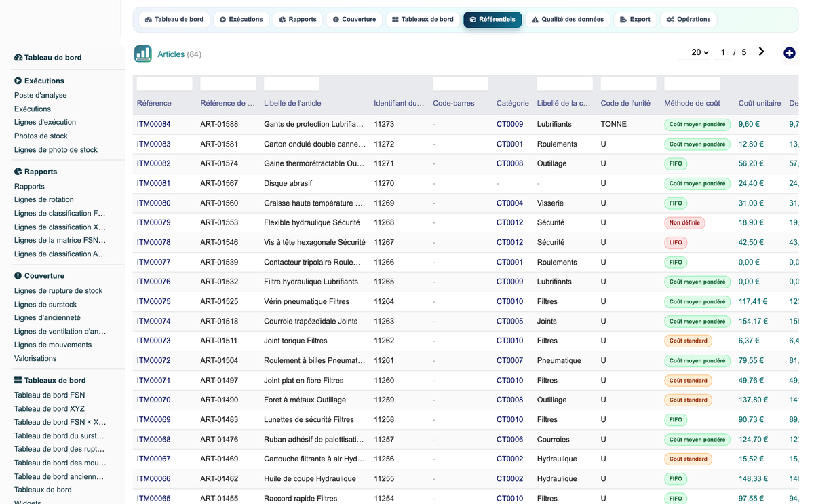Open the Couverture top tab

click(354, 20)
